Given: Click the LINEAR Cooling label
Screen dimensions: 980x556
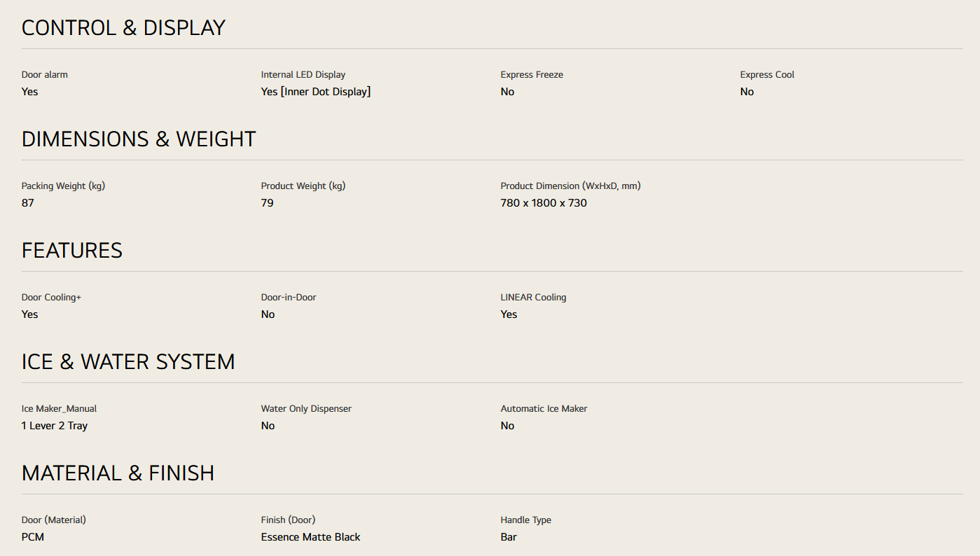Looking at the screenshot, I should click(x=533, y=298).
